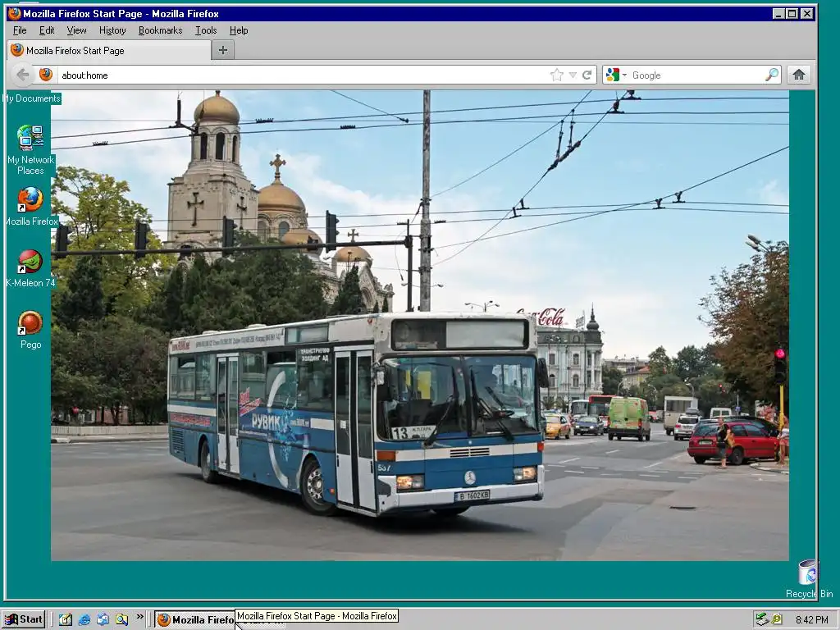Image resolution: width=840 pixels, height=630 pixels.
Task: Select the Mozilla Firefox desktop shortcut
Action: click(30, 206)
